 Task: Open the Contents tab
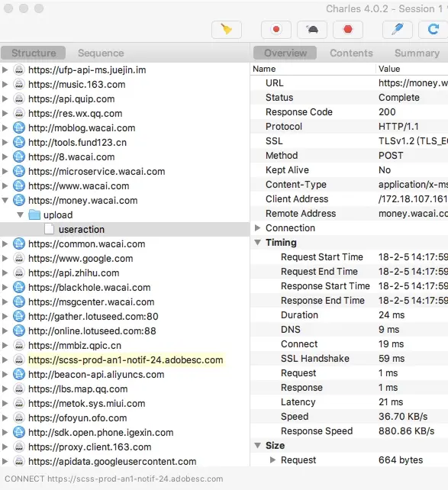tap(351, 53)
